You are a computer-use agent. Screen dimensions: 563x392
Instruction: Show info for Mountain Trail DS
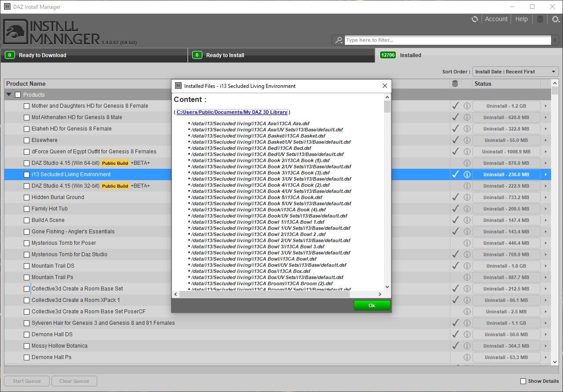(467, 266)
